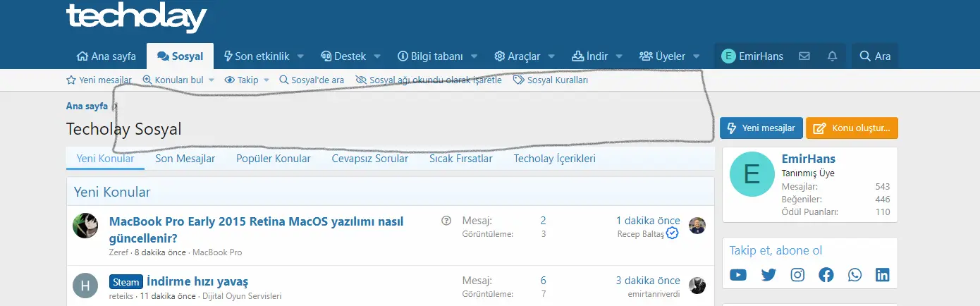Open the notifications bell icon
The image size is (980, 306).
point(833,56)
